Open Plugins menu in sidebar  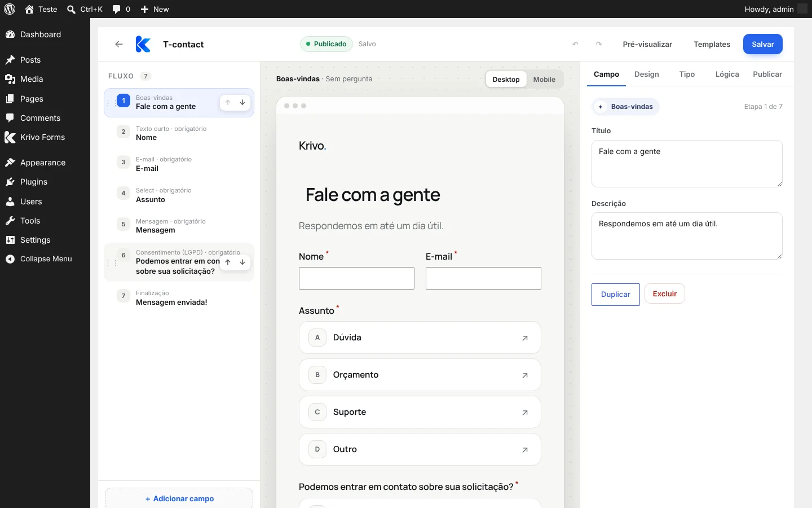click(45, 182)
